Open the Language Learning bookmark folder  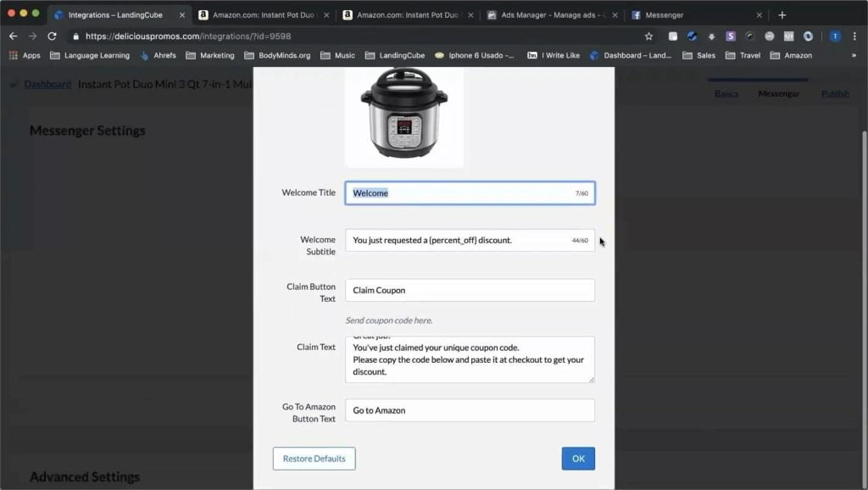90,55
